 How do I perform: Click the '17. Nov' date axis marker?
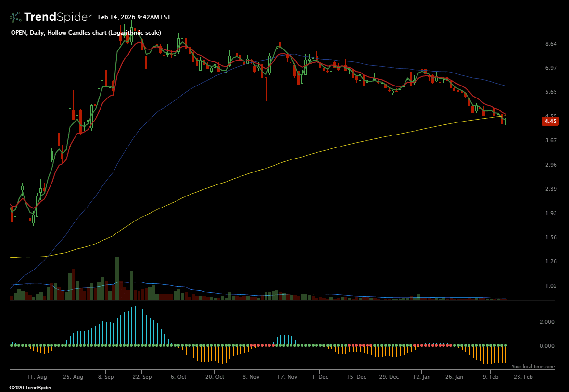click(x=287, y=377)
